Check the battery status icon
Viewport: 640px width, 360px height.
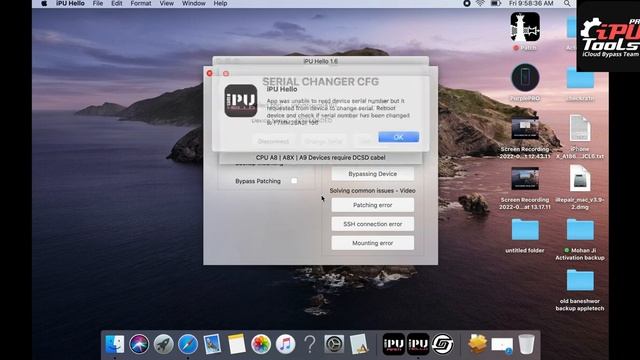(x=496, y=4)
